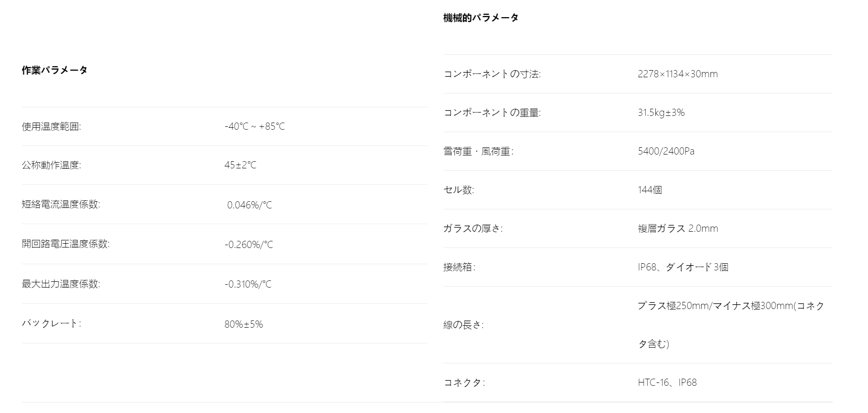Click the 開回路電圧温度係数 label
This screenshot has height=413, width=868.
65,244
